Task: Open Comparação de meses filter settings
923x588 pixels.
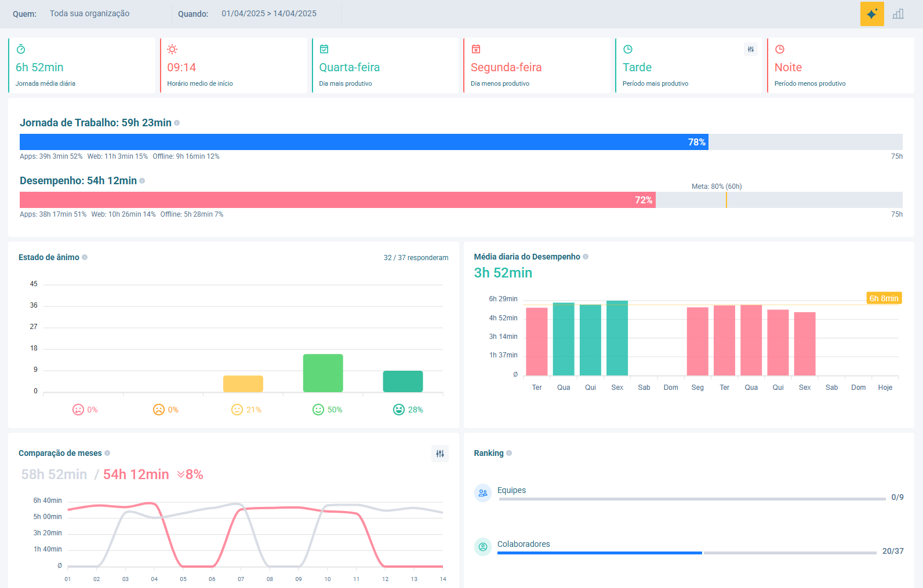Action: tap(440, 454)
